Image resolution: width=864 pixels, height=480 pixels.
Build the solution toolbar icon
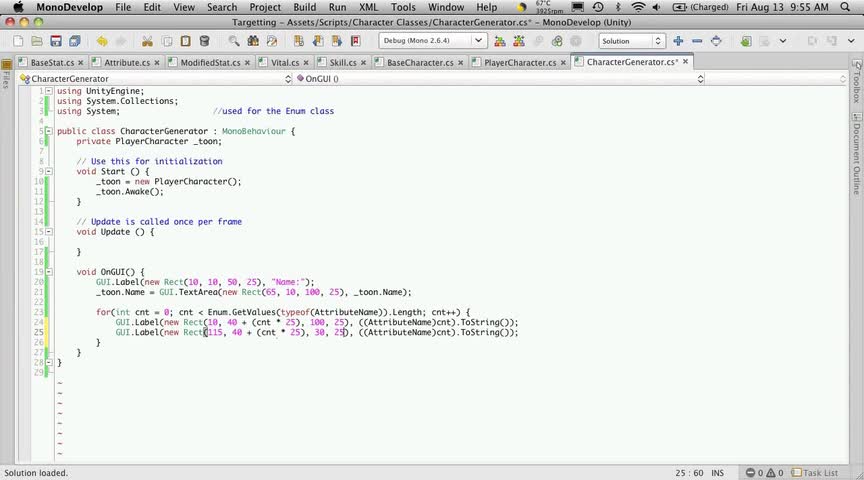(500, 41)
